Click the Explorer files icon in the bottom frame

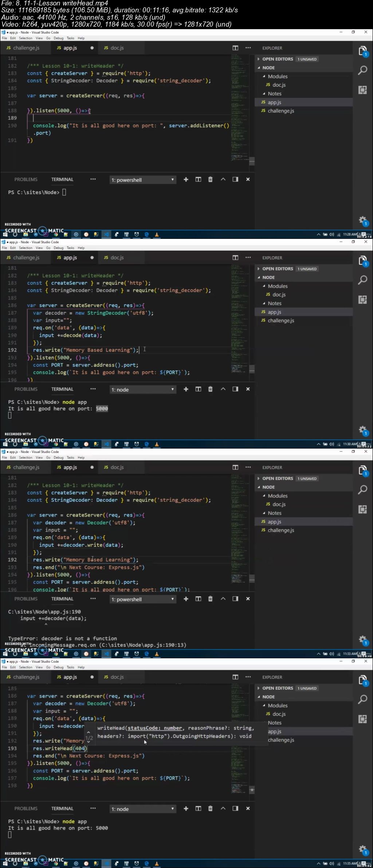(x=363, y=681)
